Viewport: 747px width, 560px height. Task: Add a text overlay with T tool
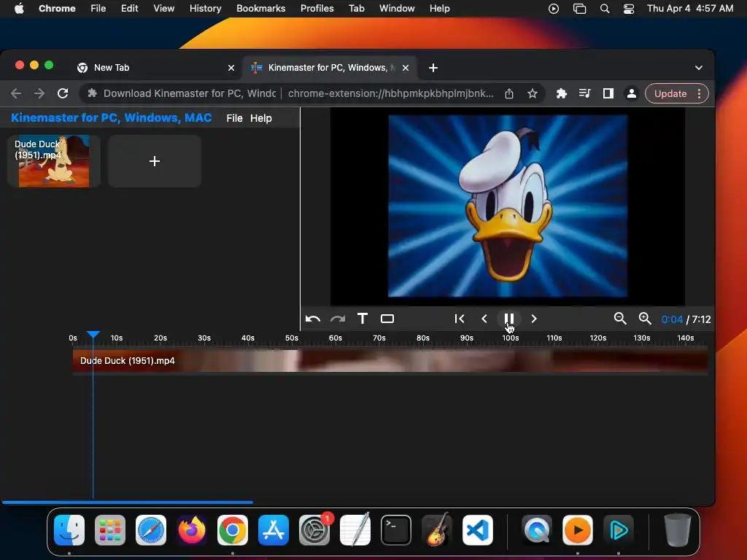click(363, 319)
